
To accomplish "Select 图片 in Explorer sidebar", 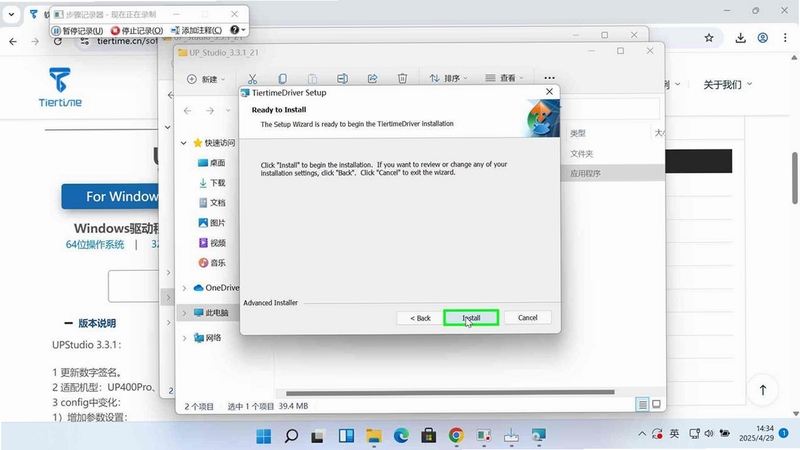I will tap(211, 223).
